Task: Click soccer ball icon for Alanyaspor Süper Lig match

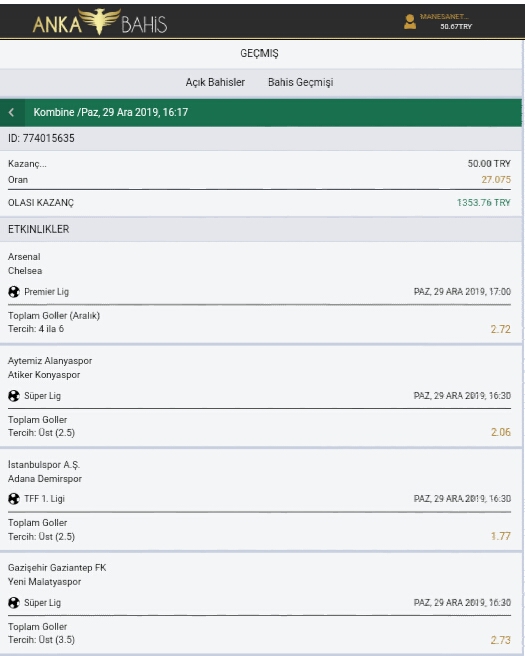Action: [x=14, y=395]
